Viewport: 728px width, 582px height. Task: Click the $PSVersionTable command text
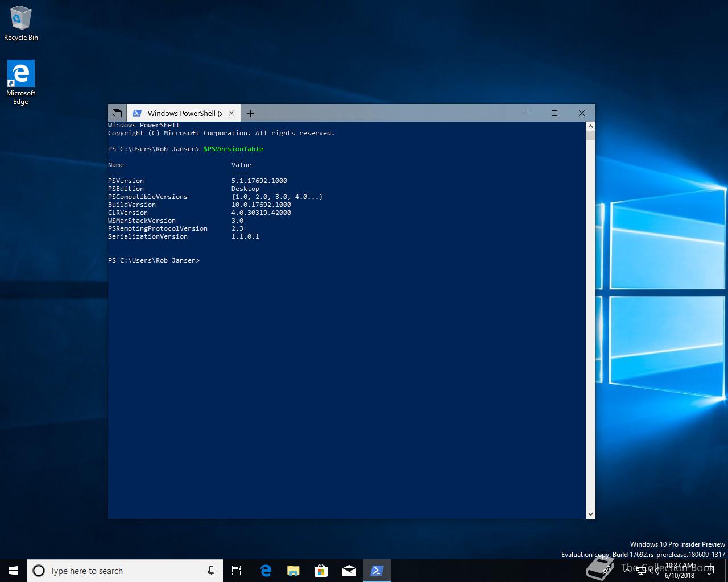(233, 149)
